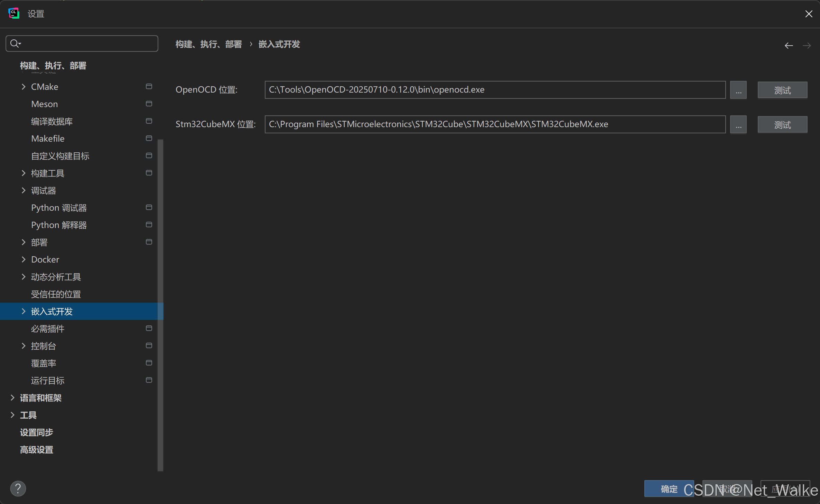
Task: Expand the CMake tree node
Action: coord(24,87)
